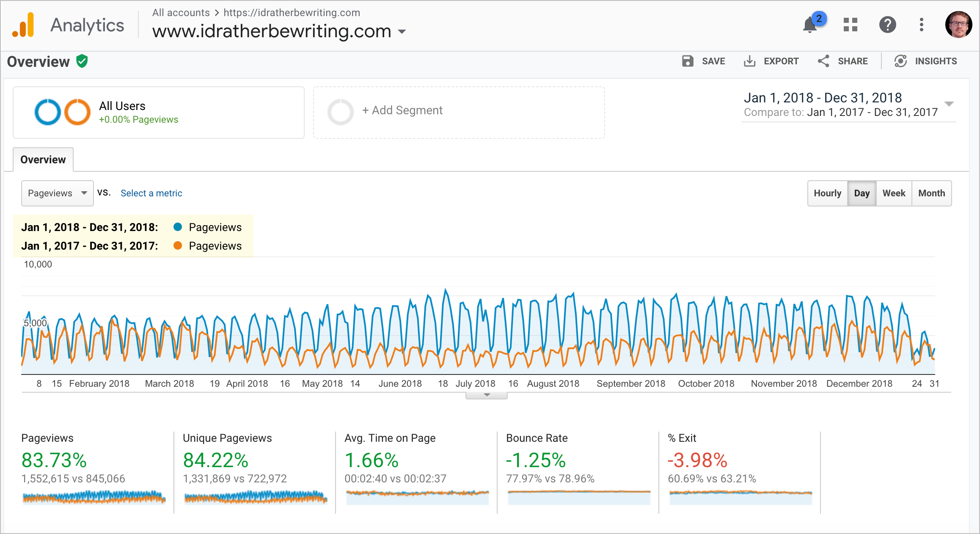Open the three-dot more options menu

(x=921, y=25)
